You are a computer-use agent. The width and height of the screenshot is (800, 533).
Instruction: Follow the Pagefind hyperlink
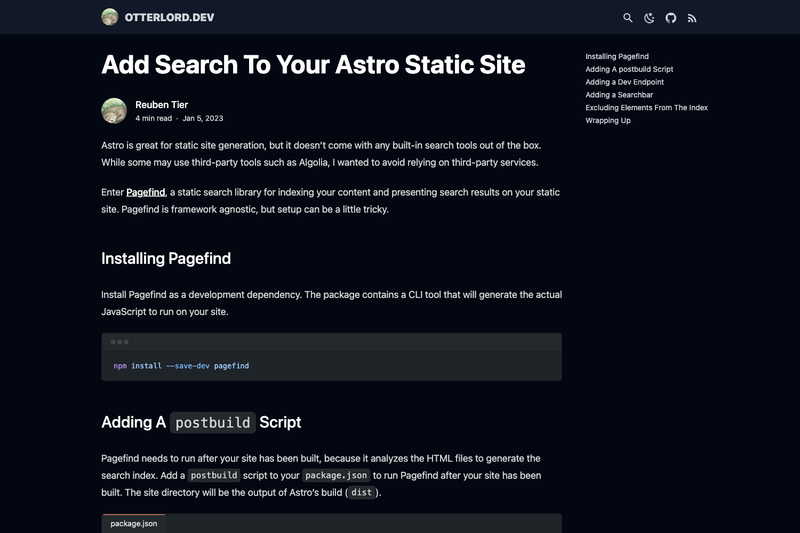pyautogui.click(x=145, y=192)
